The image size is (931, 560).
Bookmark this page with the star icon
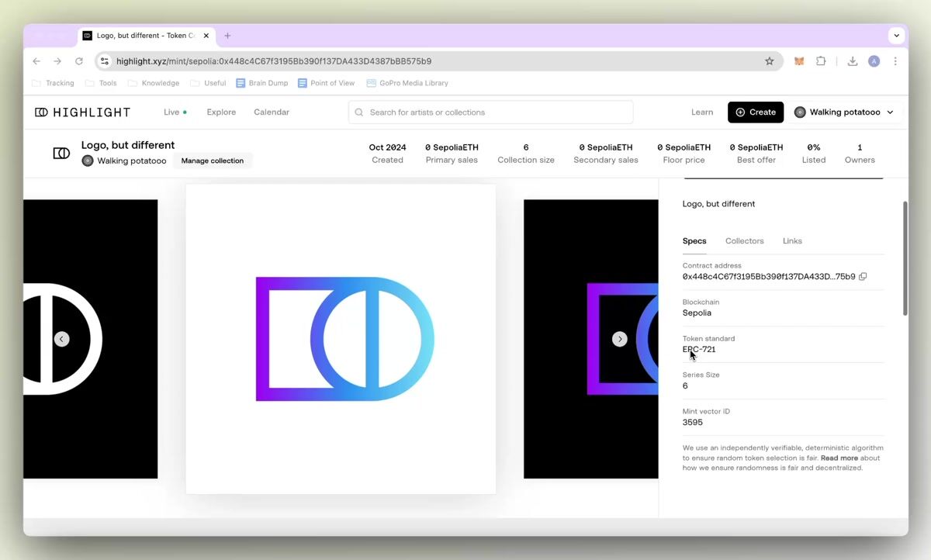pos(770,61)
